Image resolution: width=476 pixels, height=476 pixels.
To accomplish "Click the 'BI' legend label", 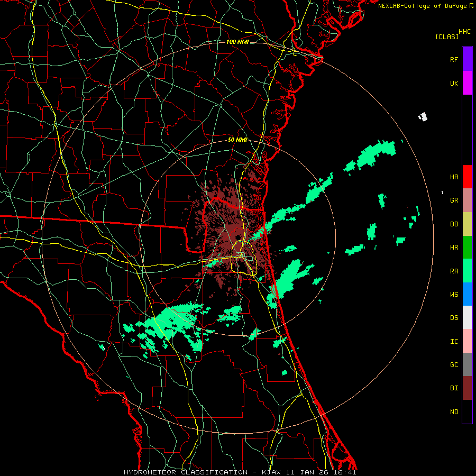I will pos(454,388).
